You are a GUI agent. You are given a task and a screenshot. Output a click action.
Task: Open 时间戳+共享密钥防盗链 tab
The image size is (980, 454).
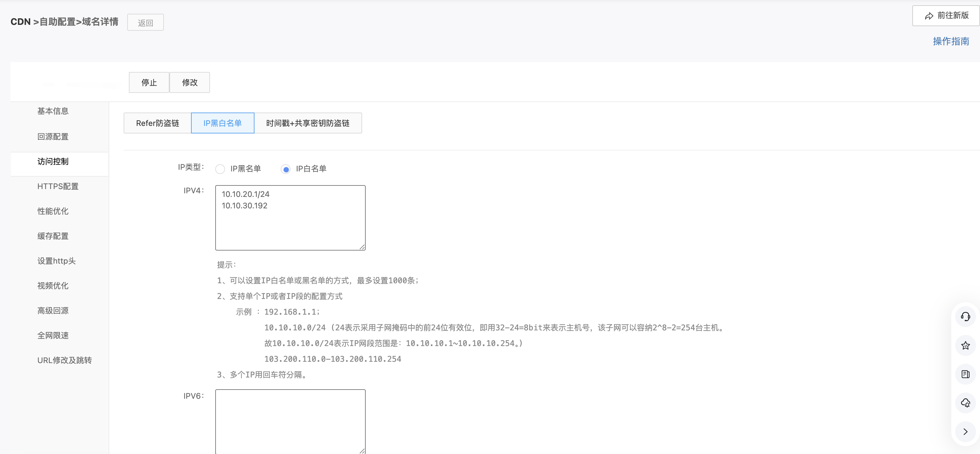pyautogui.click(x=308, y=123)
